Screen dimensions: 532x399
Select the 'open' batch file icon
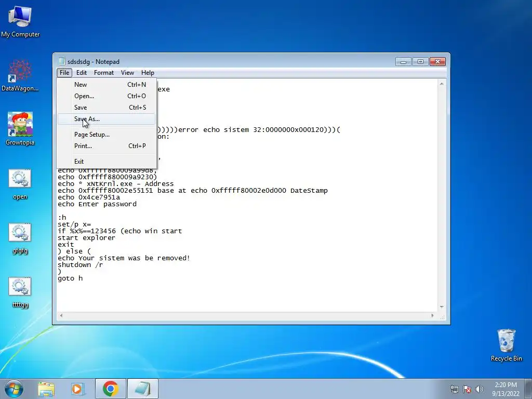coord(20,184)
